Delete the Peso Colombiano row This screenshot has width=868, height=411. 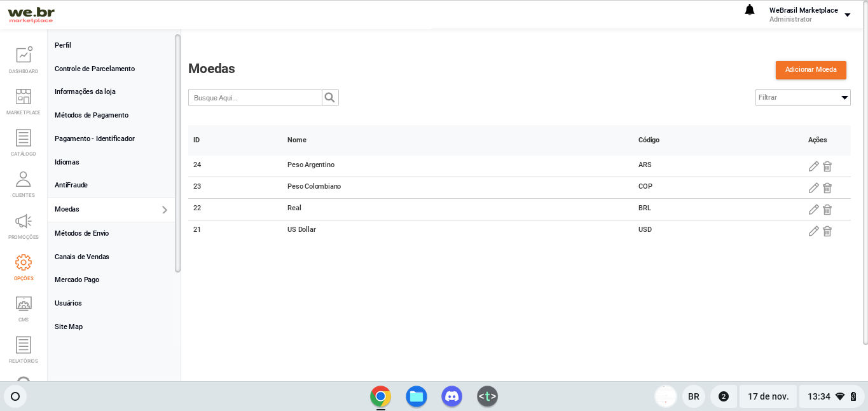[827, 188]
